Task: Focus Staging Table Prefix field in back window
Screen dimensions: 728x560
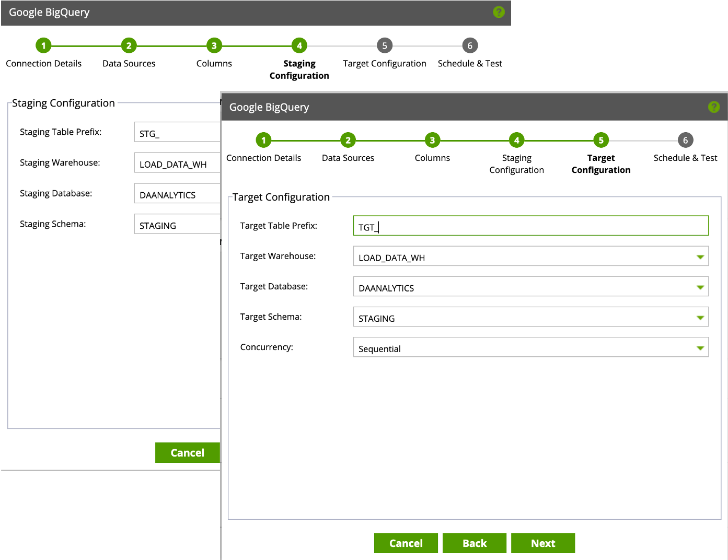Action: click(x=177, y=132)
